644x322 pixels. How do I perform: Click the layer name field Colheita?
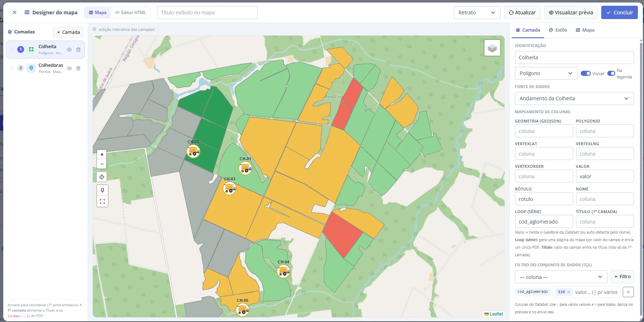point(574,57)
